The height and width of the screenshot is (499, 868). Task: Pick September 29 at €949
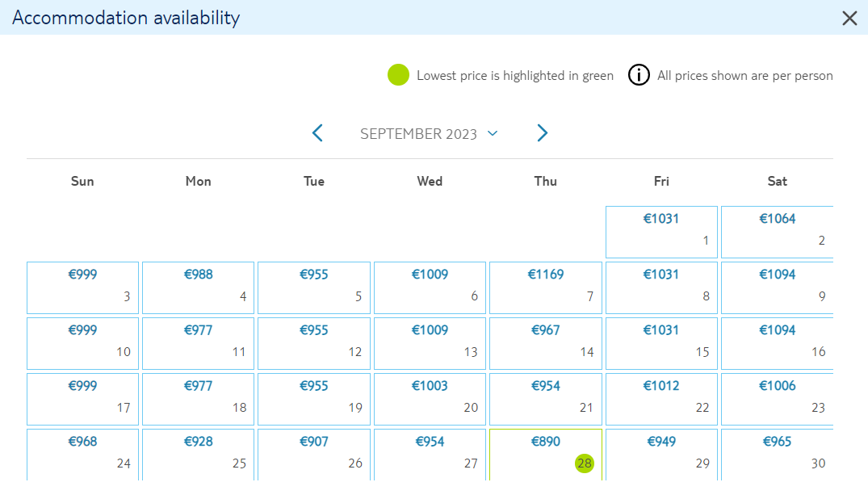[x=661, y=454]
